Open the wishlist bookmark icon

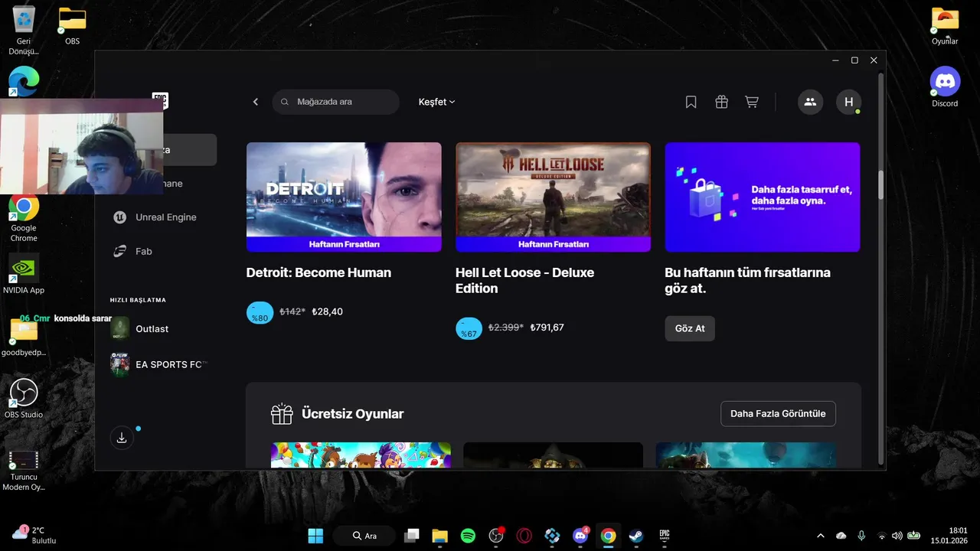coord(691,102)
